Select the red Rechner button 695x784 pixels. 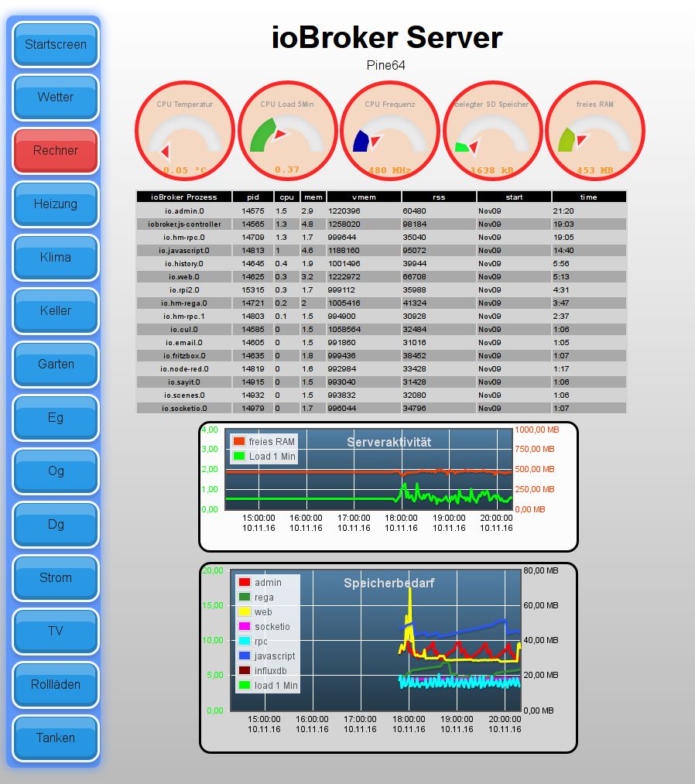(x=56, y=151)
